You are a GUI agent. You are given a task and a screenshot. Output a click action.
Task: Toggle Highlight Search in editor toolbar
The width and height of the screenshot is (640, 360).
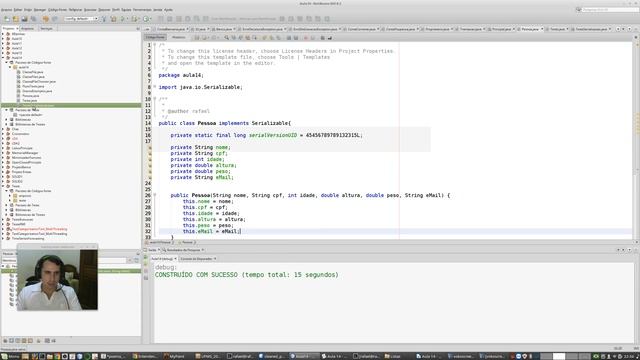pos(247,38)
